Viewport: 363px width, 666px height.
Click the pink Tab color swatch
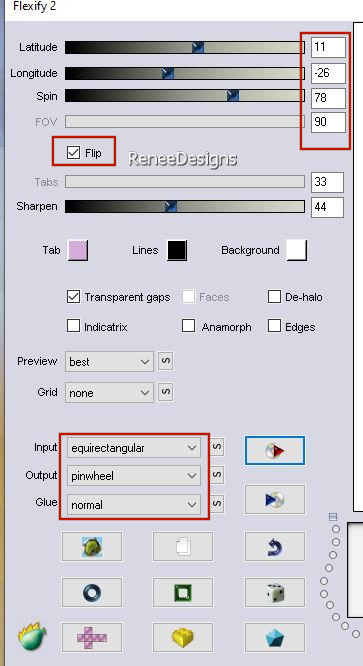(78, 250)
